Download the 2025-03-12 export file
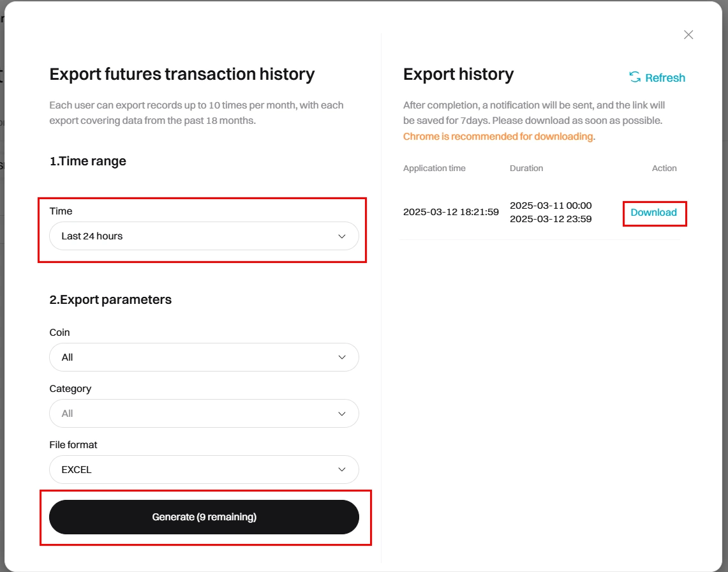 (653, 213)
